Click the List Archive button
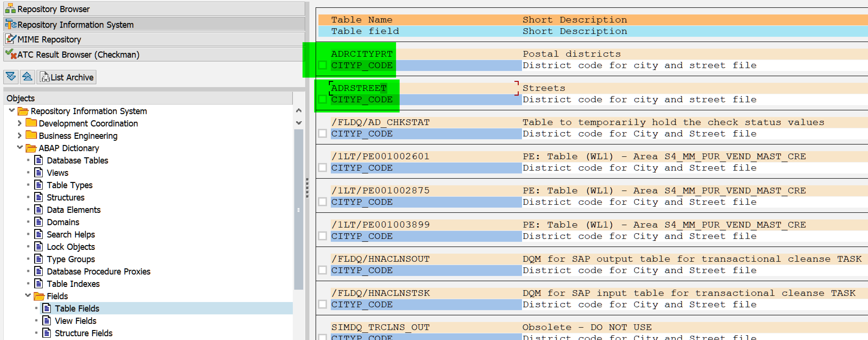 tap(67, 77)
